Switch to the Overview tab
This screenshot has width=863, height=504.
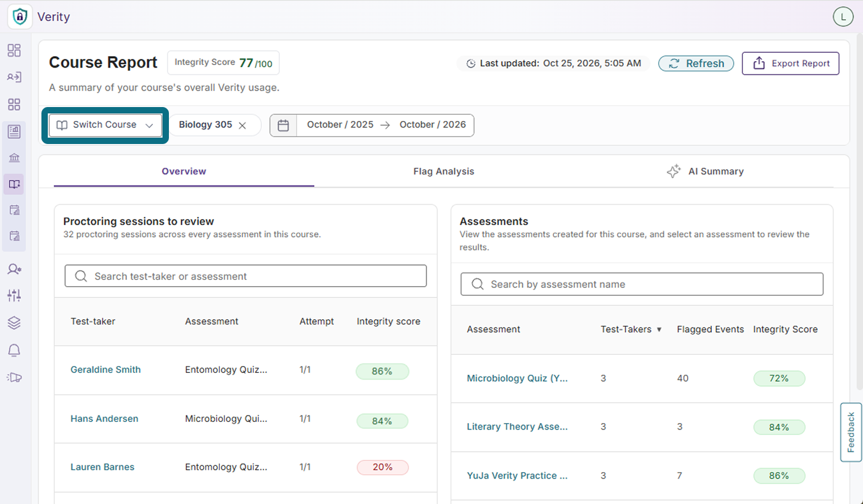tap(184, 171)
